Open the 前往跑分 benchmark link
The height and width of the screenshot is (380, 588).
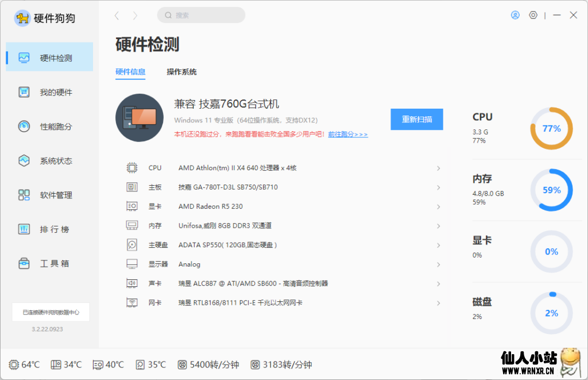tap(347, 133)
